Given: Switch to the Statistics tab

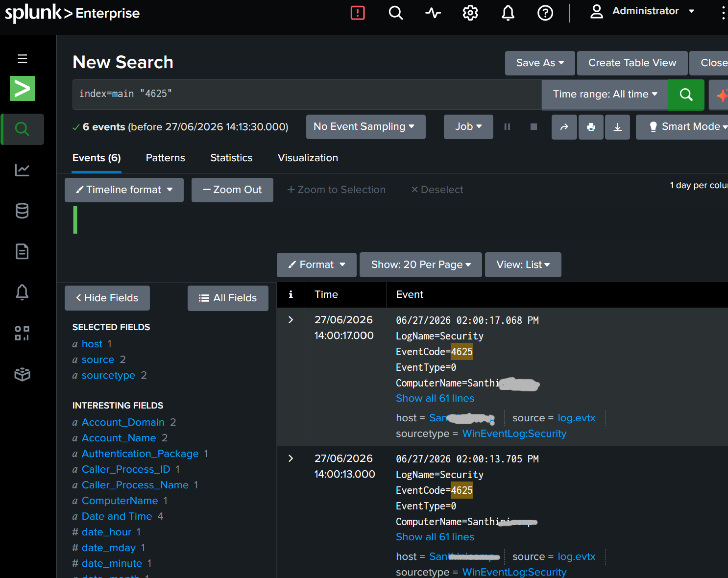Looking at the screenshot, I should [x=231, y=158].
